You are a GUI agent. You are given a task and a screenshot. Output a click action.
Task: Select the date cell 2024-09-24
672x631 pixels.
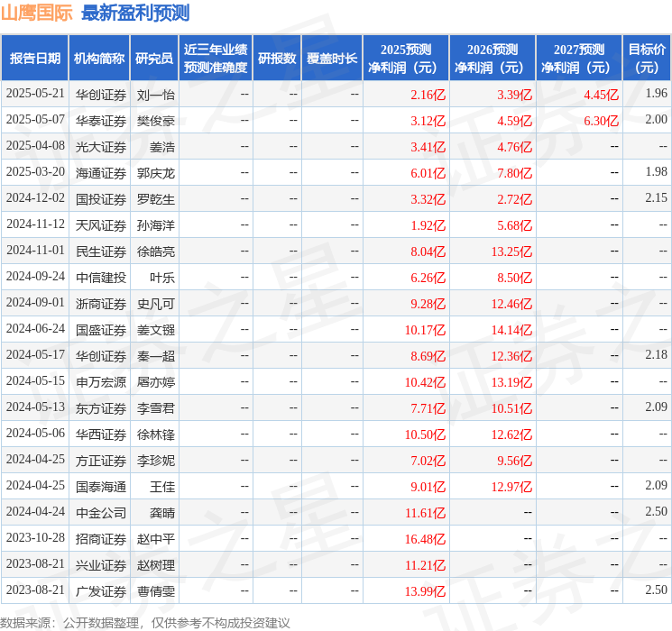(x=35, y=277)
